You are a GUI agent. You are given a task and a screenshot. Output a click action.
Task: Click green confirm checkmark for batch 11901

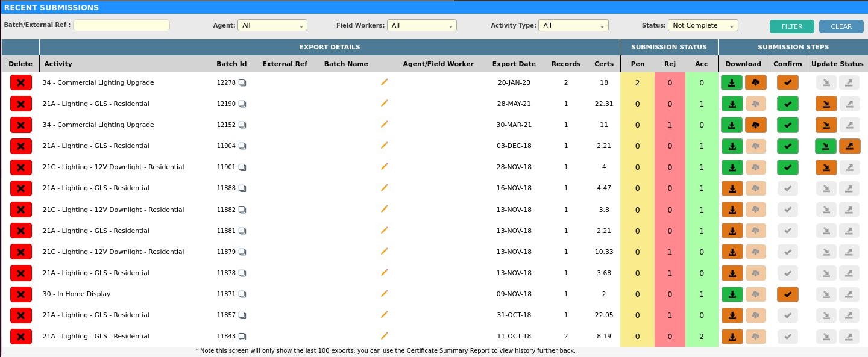[787, 167]
